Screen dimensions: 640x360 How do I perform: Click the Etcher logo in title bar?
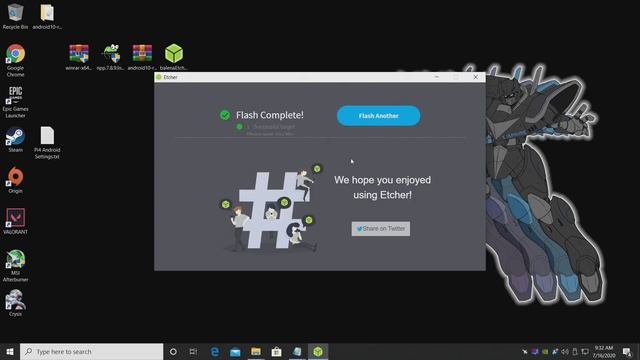[159, 77]
